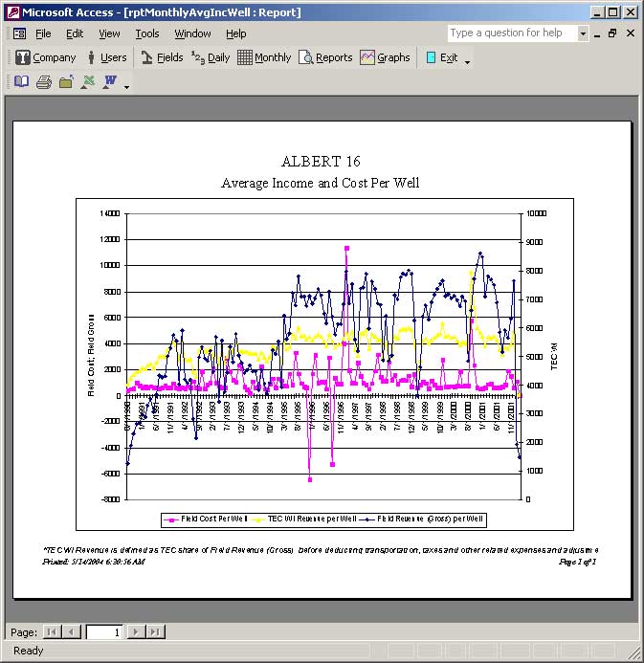Go to previous report page
644x663 pixels.
(x=71, y=631)
